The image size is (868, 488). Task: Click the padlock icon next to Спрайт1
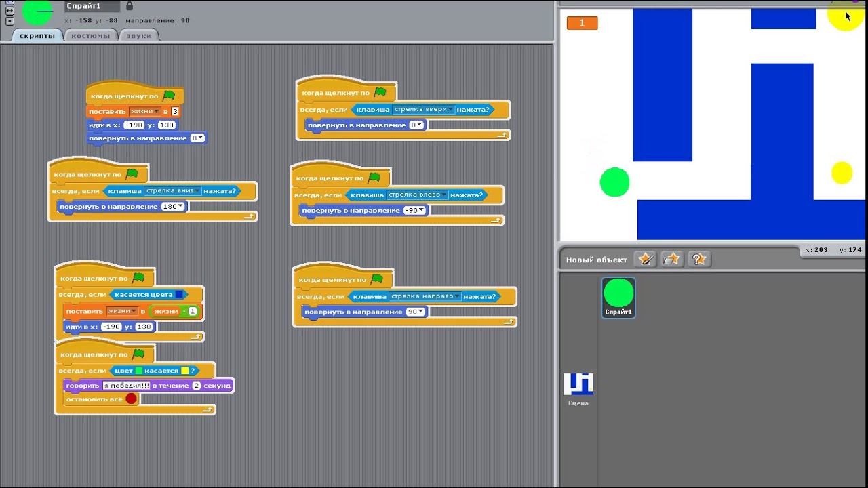[130, 6]
